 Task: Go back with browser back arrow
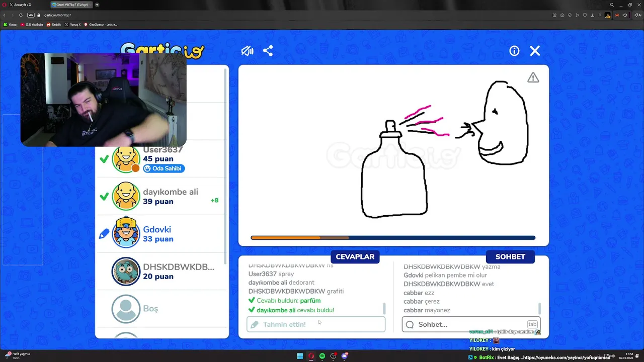(x=5, y=15)
